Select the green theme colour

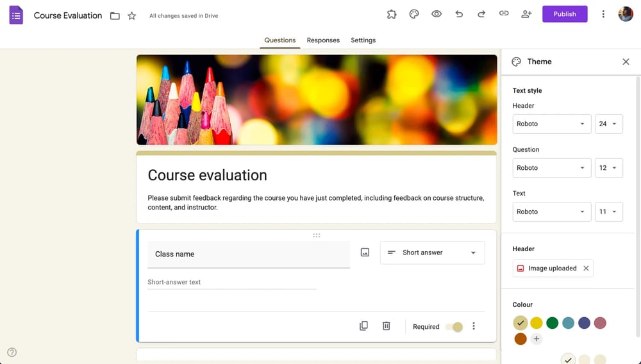553,323
